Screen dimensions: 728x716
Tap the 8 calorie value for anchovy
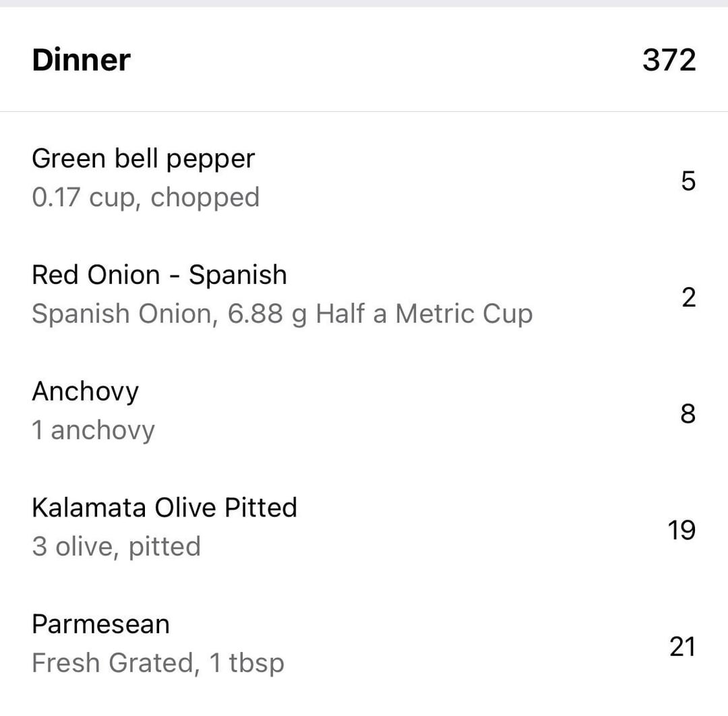688,414
